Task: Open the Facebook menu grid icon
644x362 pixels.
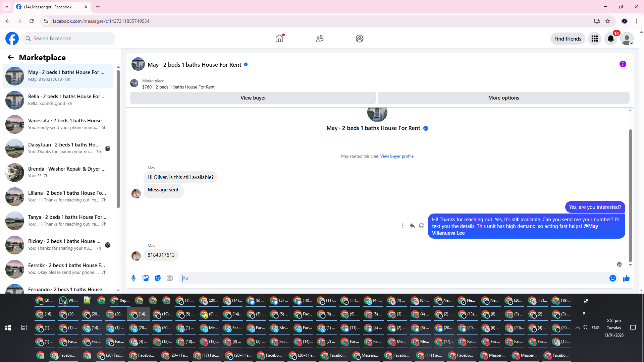Action: coord(595,39)
